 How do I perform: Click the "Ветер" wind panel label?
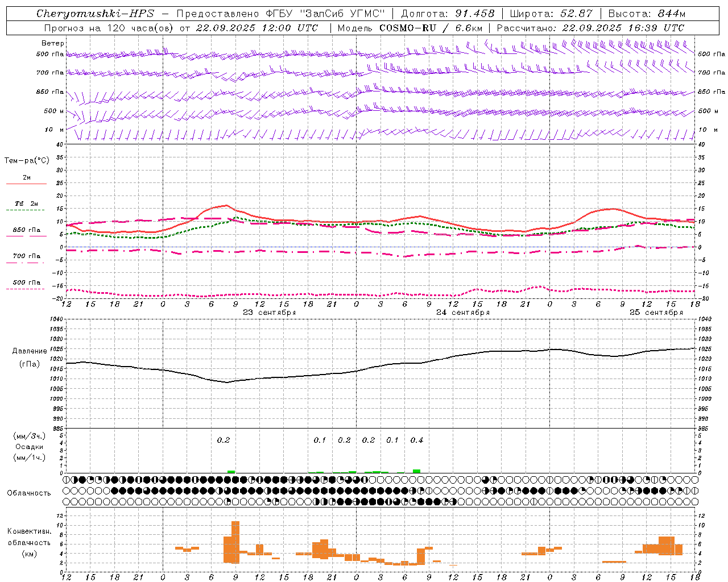click(53, 43)
